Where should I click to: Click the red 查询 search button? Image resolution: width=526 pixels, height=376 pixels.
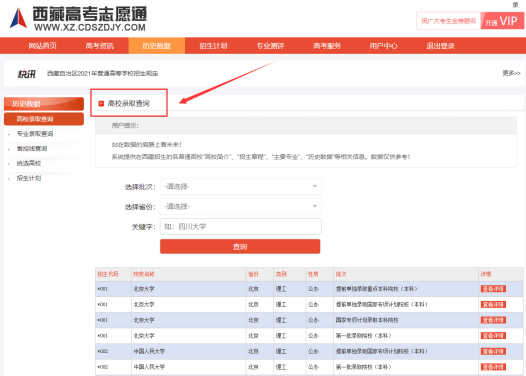pos(240,247)
